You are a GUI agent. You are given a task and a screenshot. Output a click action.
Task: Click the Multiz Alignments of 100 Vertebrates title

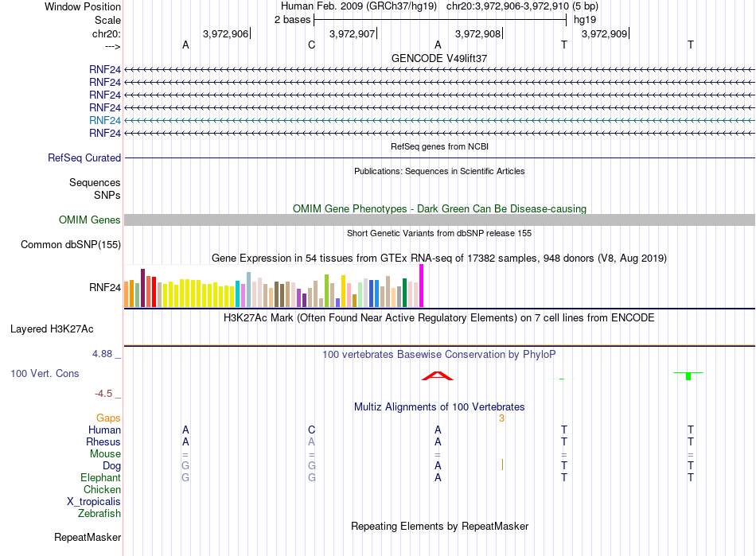pyautogui.click(x=439, y=406)
